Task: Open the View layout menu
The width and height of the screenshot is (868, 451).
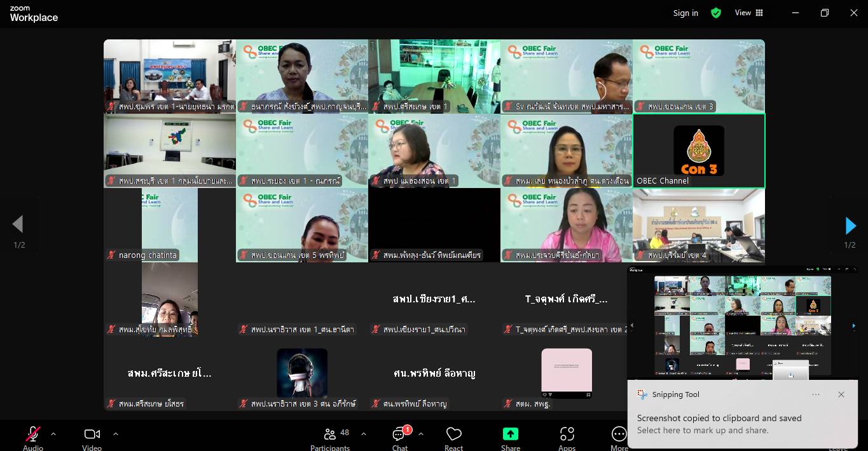Action: [x=749, y=13]
